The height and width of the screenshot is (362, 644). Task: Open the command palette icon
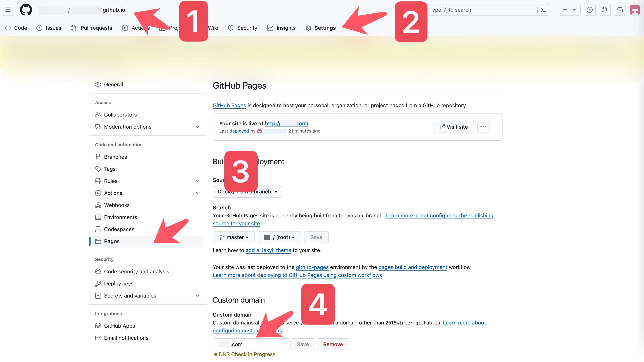543,10
